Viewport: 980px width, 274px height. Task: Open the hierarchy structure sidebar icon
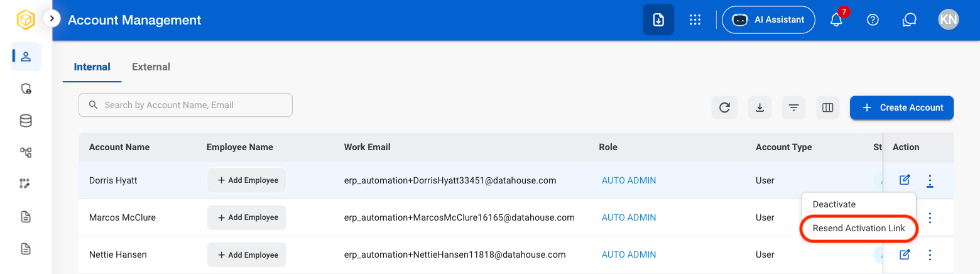(x=26, y=152)
